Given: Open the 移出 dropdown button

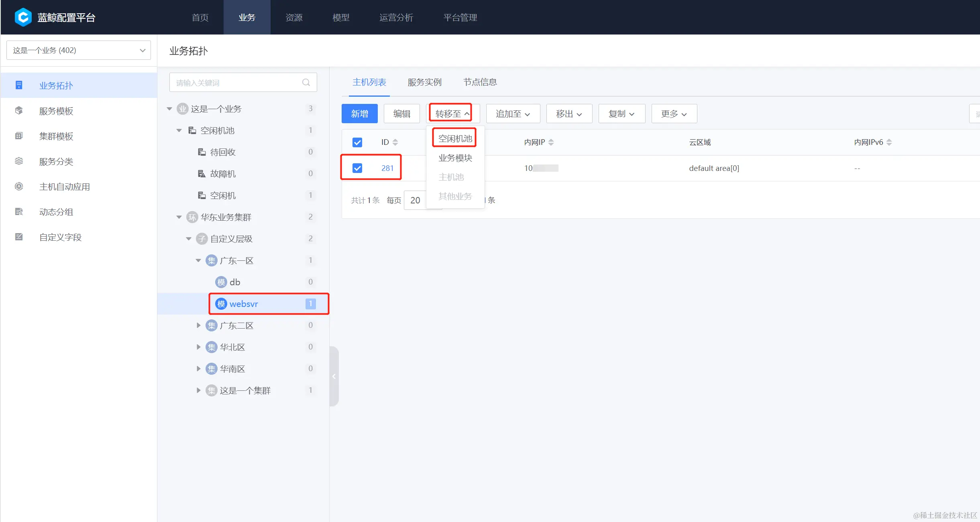Looking at the screenshot, I should click(x=569, y=114).
